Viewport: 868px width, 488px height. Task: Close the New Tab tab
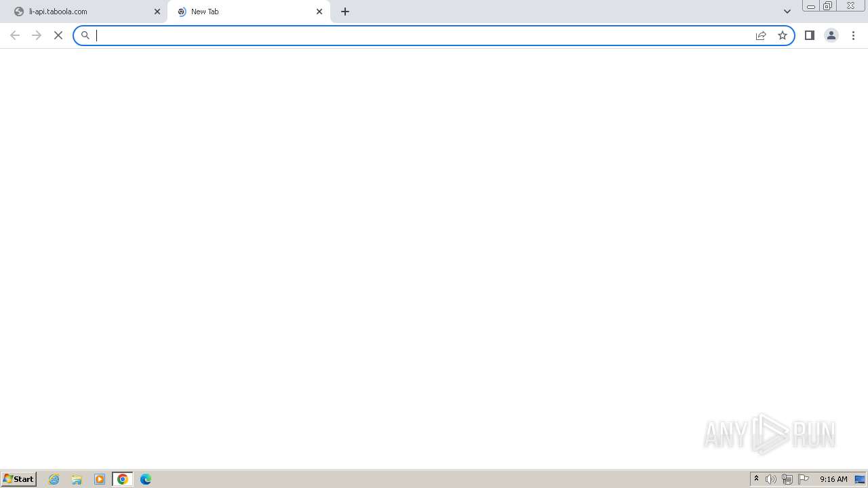319,12
